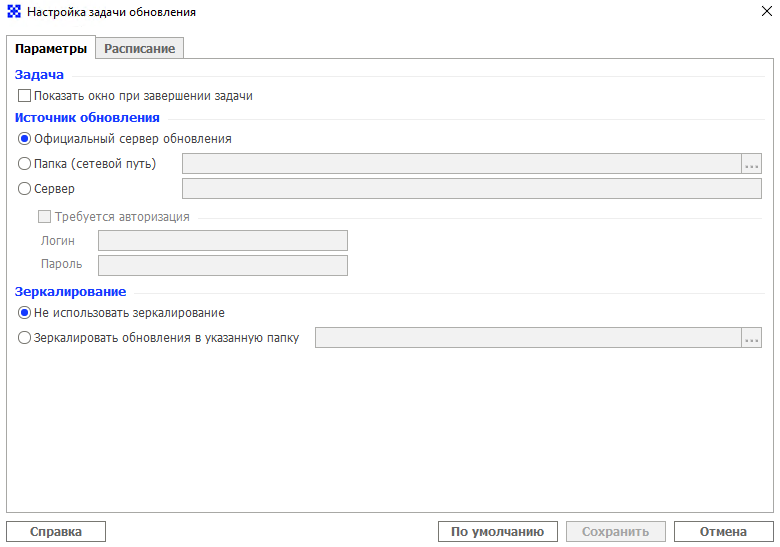Click the 'Отмена' button
The width and height of the screenshot is (780, 547).
click(x=723, y=532)
